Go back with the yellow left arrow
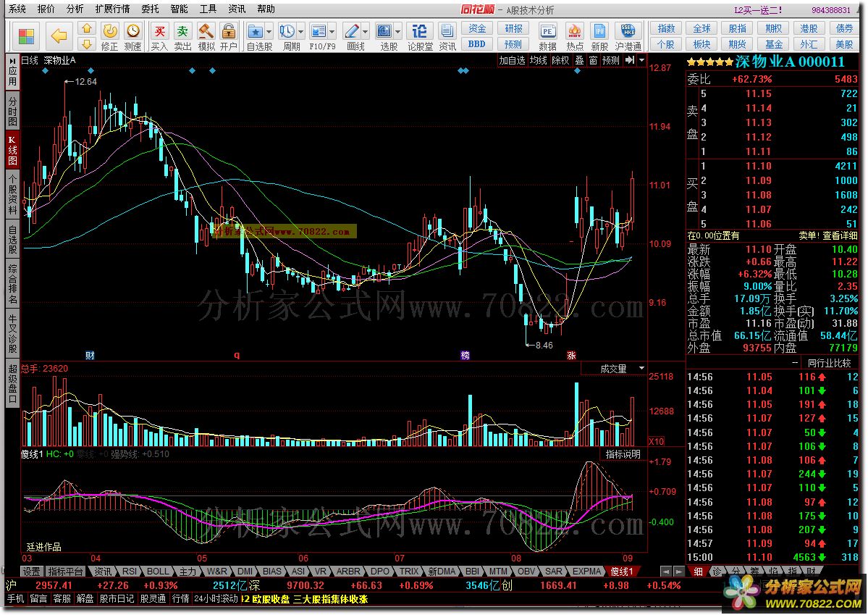Image resolution: width=868 pixels, height=615 pixels. pyautogui.click(x=59, y=36)
